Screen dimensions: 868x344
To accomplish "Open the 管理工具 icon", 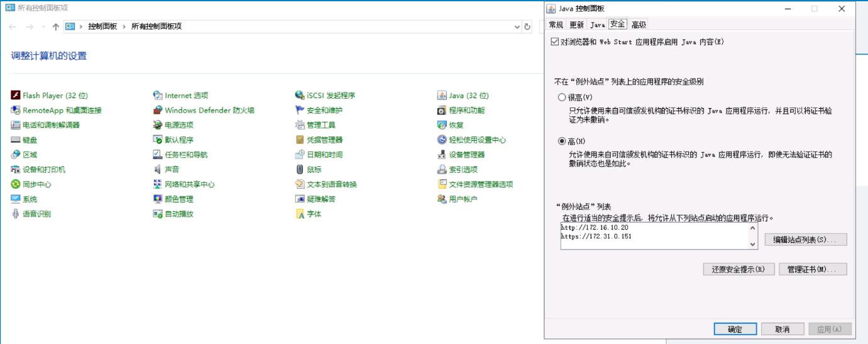I will point(300,125).
